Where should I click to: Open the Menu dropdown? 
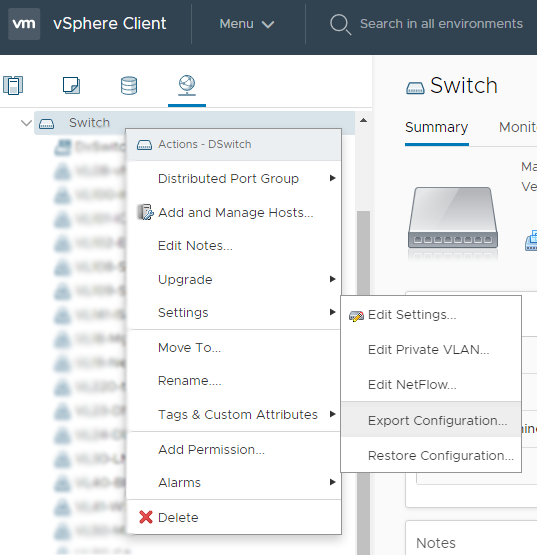[x=247, y=24]
